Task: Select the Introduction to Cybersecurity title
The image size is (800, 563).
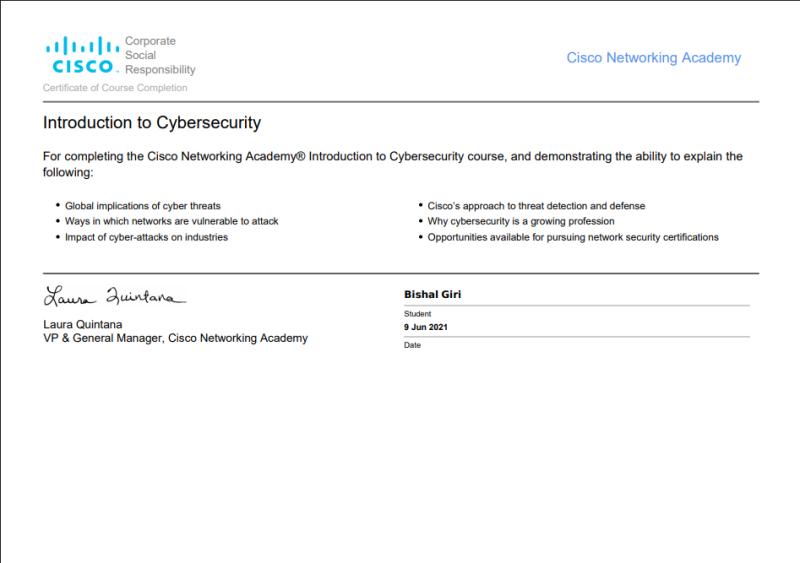Action: [152, 123]
